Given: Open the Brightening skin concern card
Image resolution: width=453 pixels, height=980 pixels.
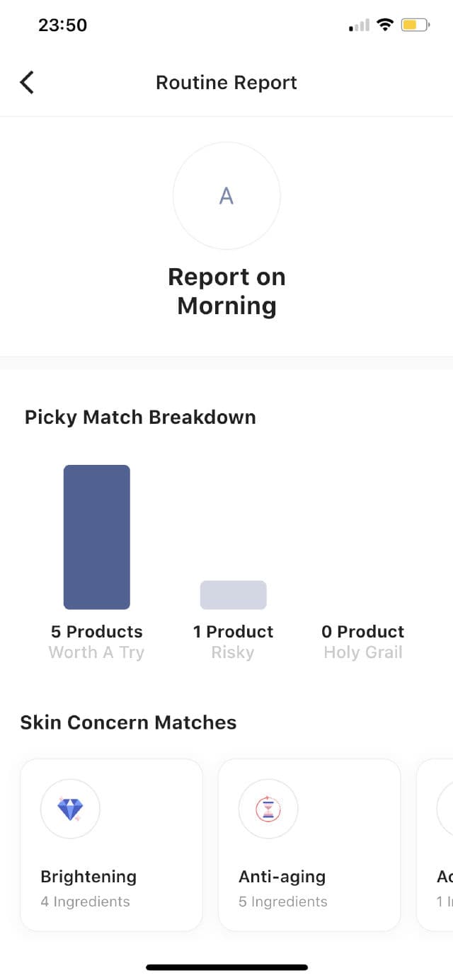Looking at the screenshot, I should pos(111,845).
